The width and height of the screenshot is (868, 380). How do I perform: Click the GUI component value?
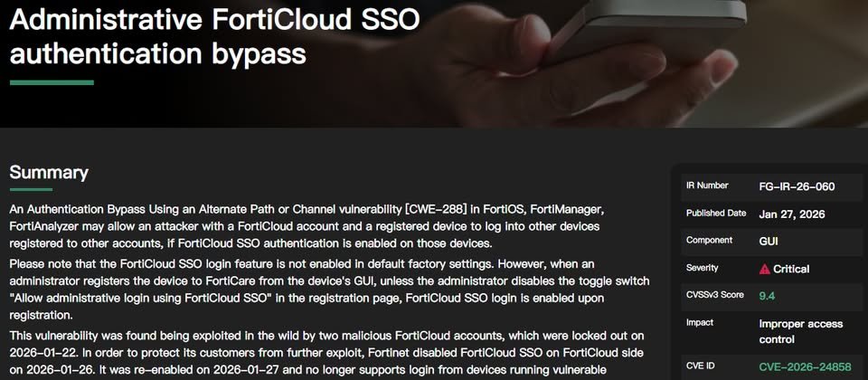pos(769,242)
